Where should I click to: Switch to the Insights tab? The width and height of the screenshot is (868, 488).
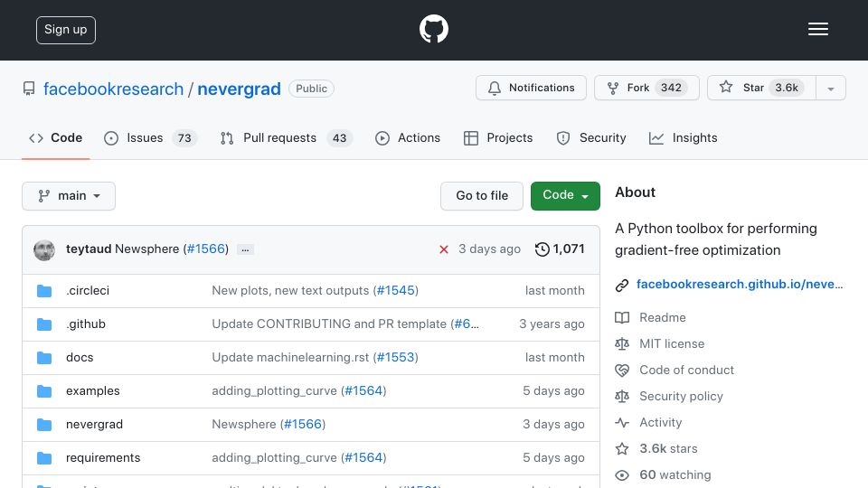[x=684, y=138]
